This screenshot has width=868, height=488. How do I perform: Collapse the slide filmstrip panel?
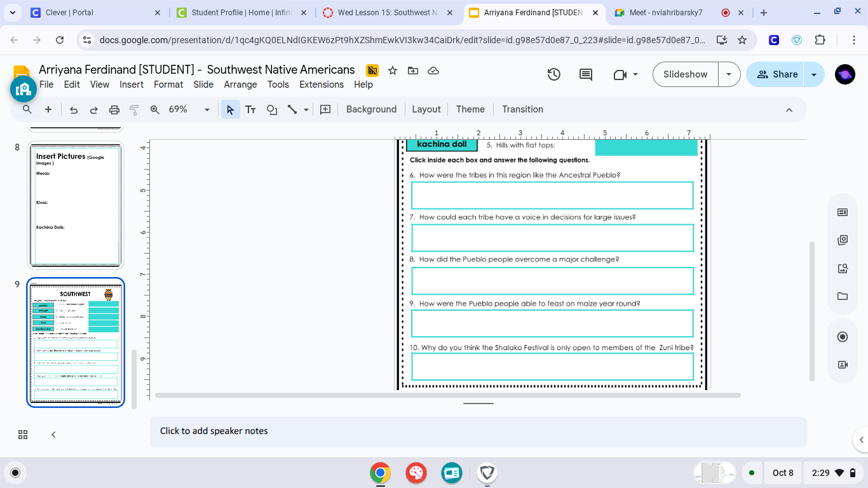[x=53, y=435]
